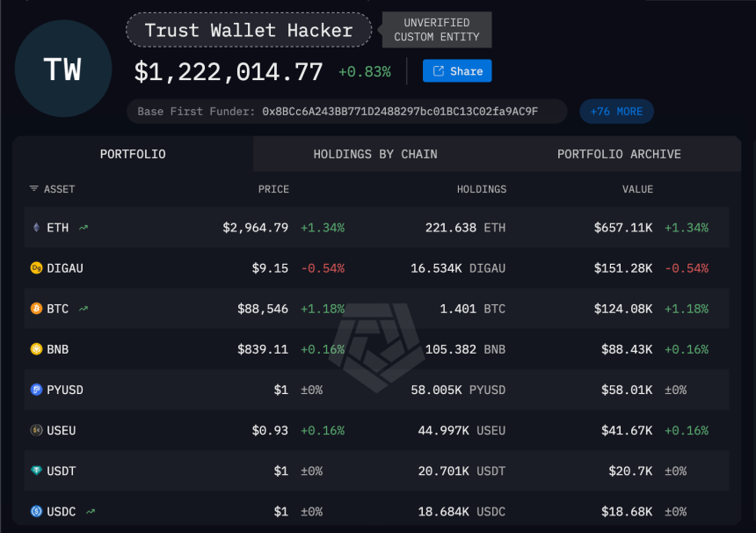Click the BNB token icon
This screenshot has width=756, height=533.
point(34,349)
